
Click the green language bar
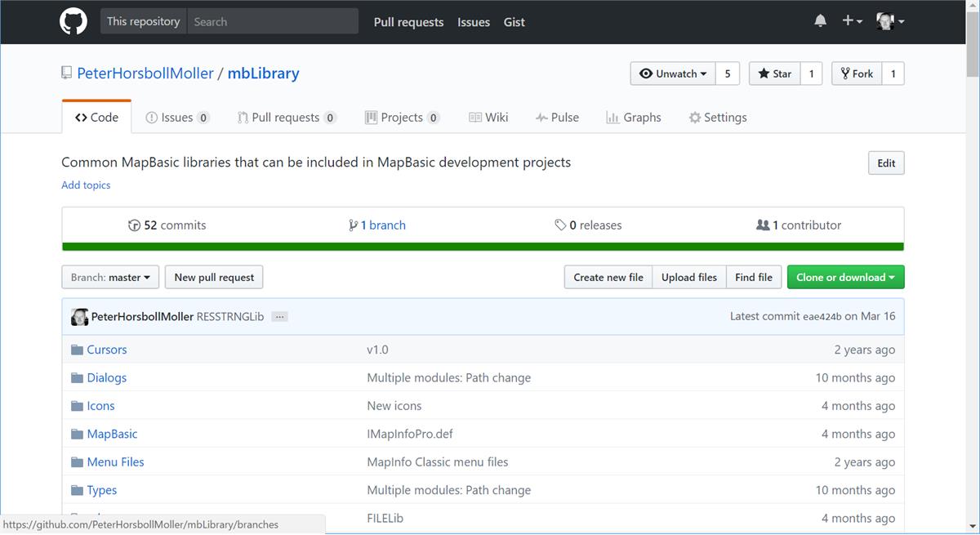(483, 247)
